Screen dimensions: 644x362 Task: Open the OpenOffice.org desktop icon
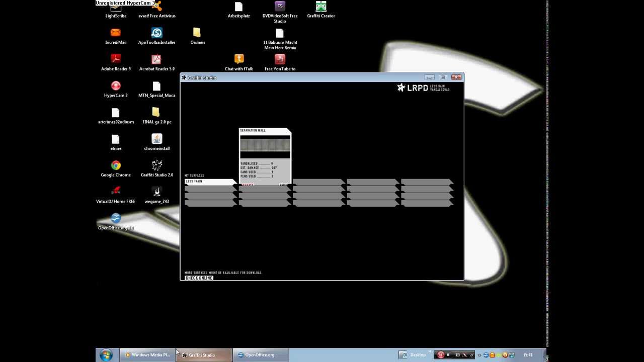click(x=116, y=222)
